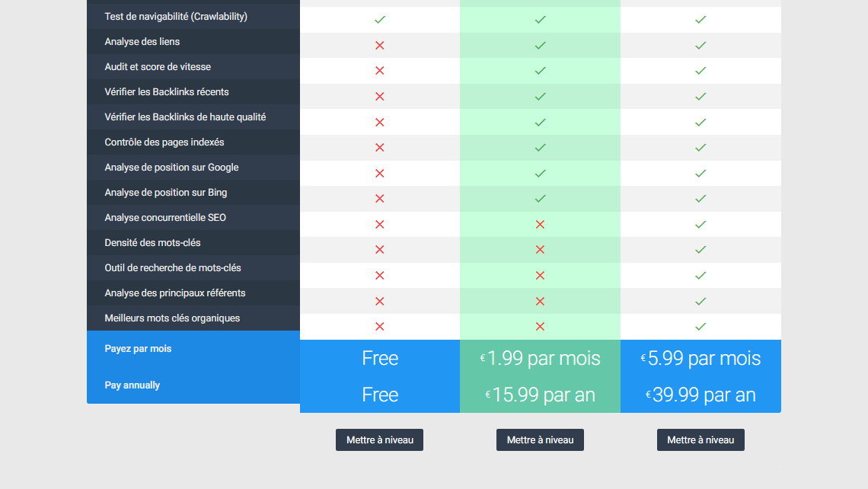Click the €15.99 par an price

tap(540, 395)
